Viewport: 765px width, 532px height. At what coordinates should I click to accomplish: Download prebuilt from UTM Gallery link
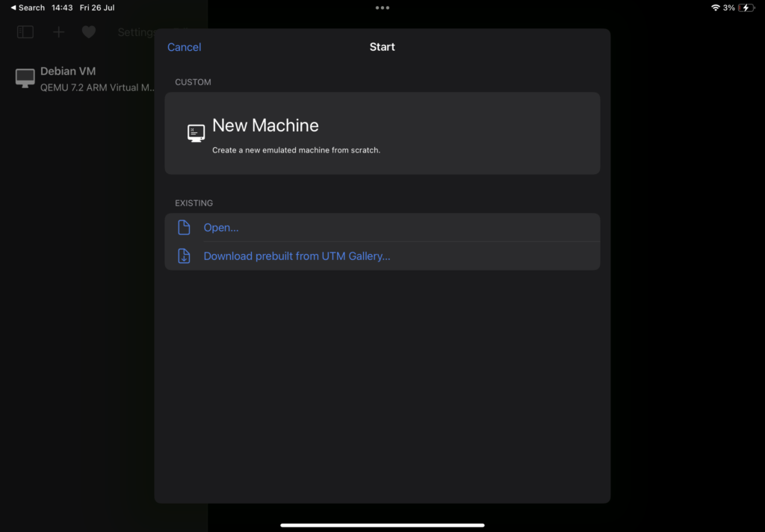pos(297,256)
